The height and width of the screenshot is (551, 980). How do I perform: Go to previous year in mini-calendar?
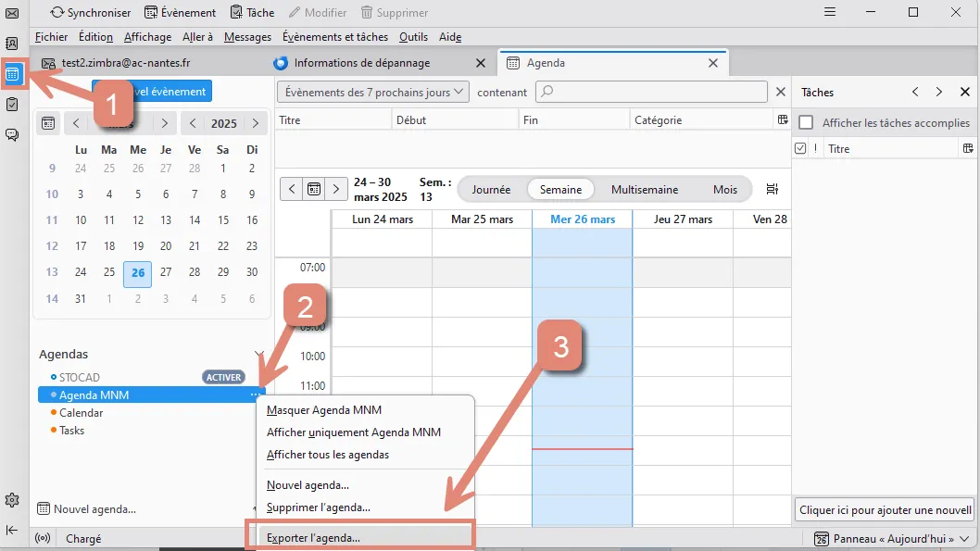[193, 123]
